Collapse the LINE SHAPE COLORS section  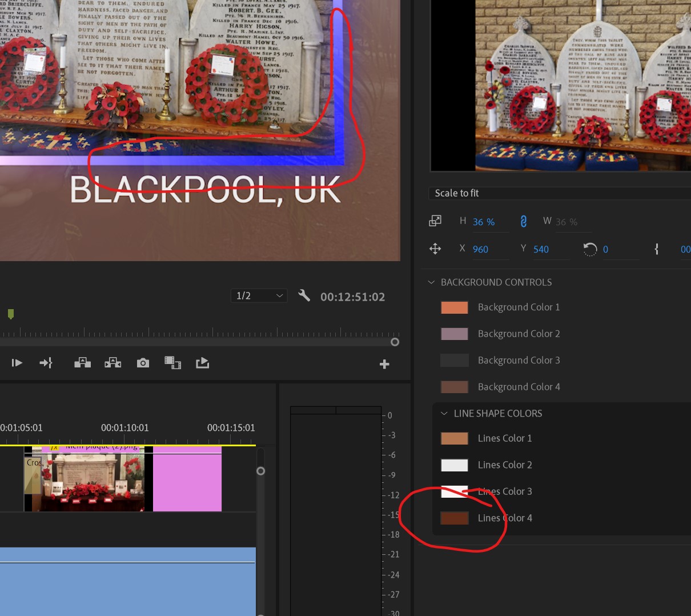point(444,413)
